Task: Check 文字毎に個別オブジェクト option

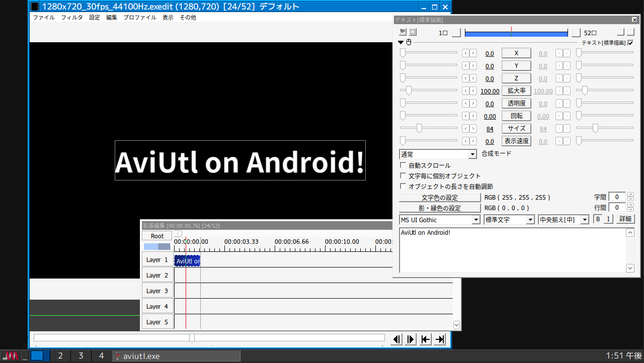Action: 403,175
